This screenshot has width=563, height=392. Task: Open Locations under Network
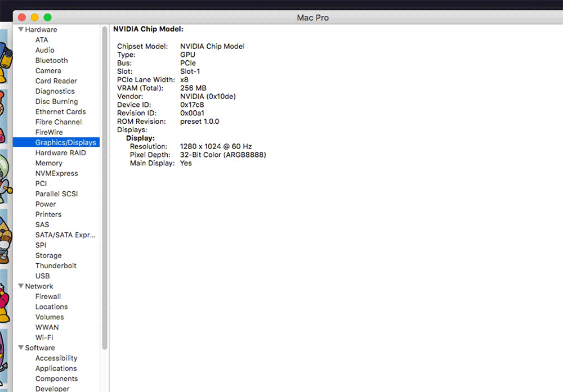click(x=51, y=307)
